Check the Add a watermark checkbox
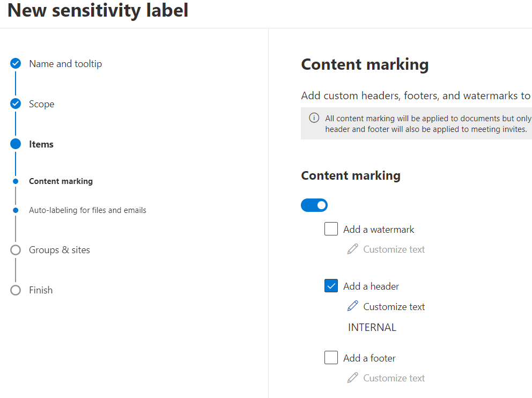 (x=331, y=229)
